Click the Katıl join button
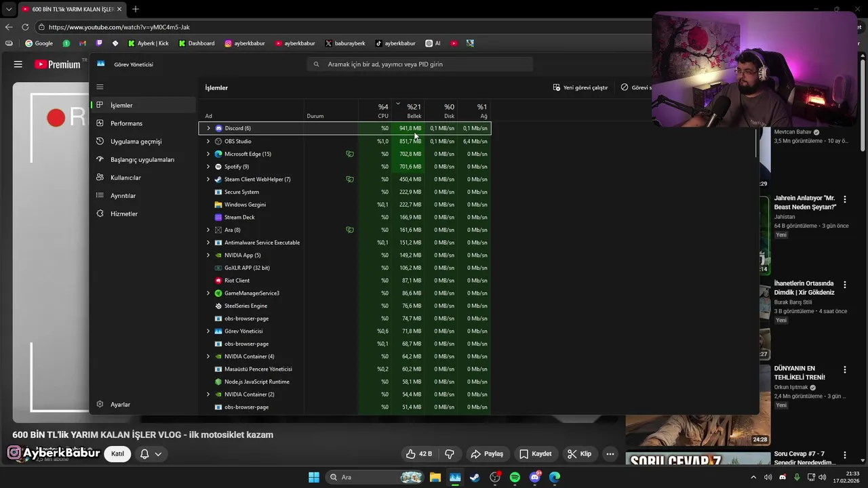868x488 pixels. coord(118,453)
